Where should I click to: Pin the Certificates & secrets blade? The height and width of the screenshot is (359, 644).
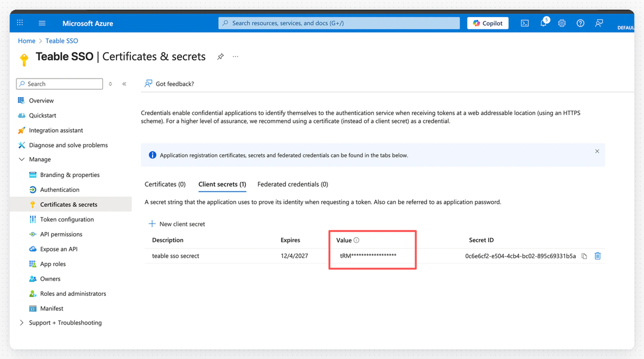[220, 57]
